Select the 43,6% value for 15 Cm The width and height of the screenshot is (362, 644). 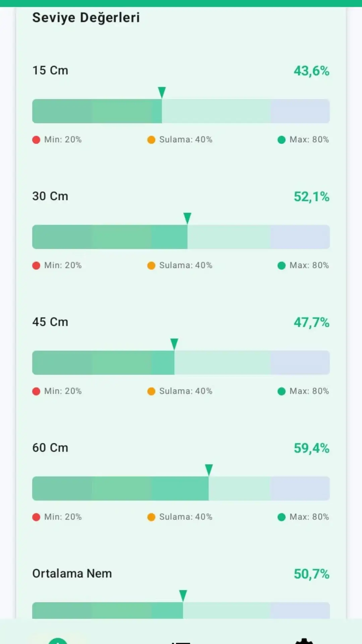tap(311, 71)
